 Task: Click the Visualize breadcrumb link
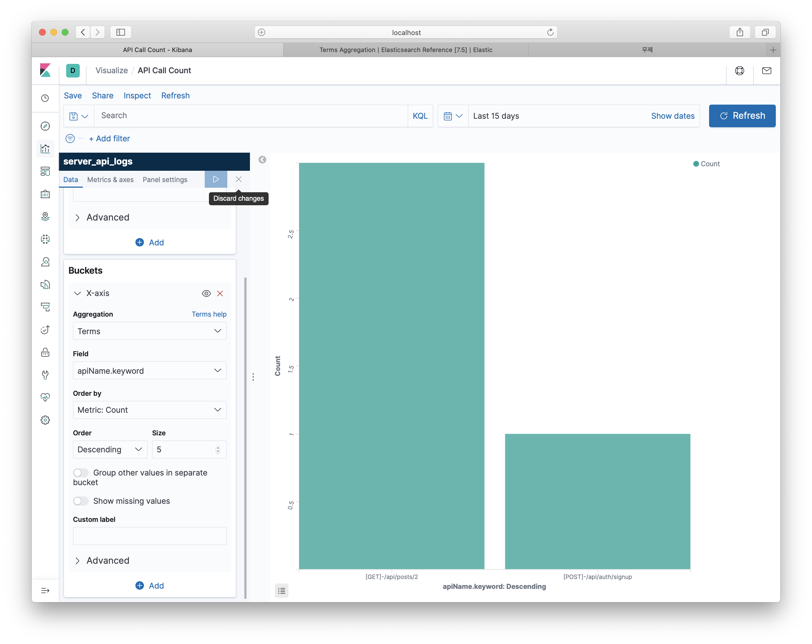click(111, 70)
